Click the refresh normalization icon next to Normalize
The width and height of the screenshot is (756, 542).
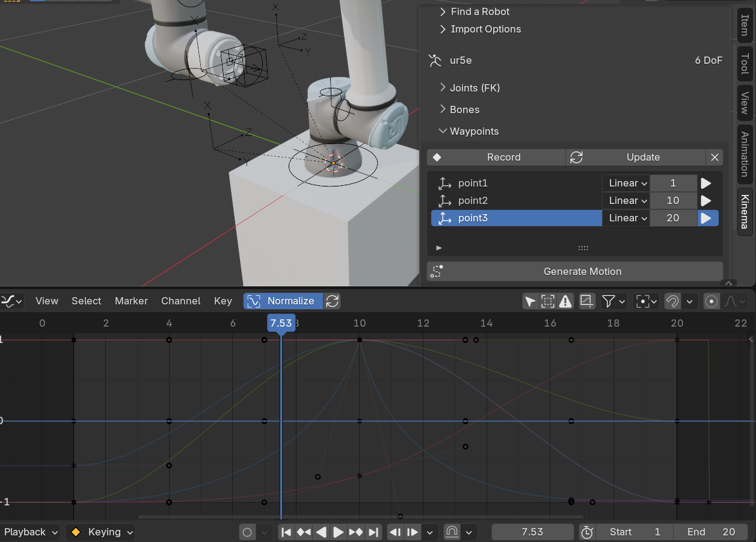pos(332,301)
